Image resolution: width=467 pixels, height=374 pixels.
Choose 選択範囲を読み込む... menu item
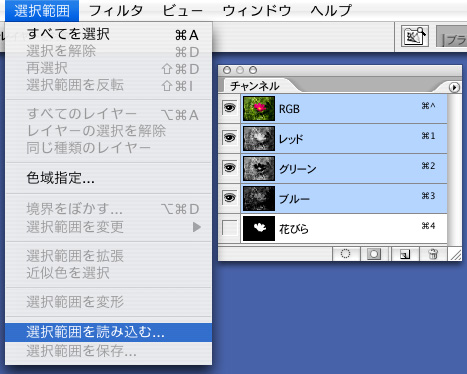point(108,332)
